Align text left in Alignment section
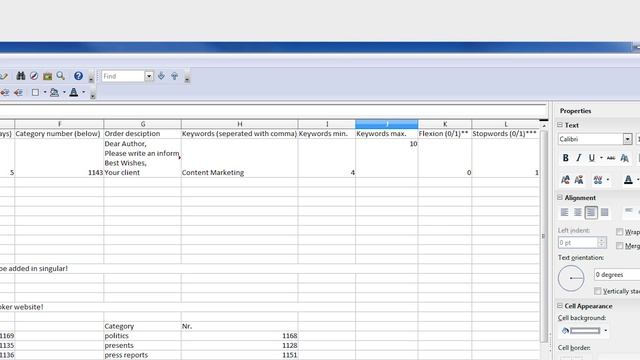This screenshot has height=360, width=640. tap(564, 212)
